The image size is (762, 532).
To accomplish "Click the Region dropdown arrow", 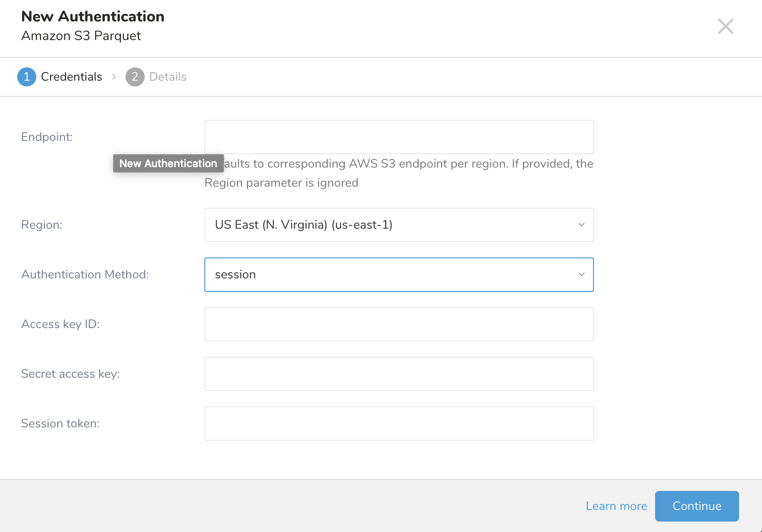I will [581, 225].
